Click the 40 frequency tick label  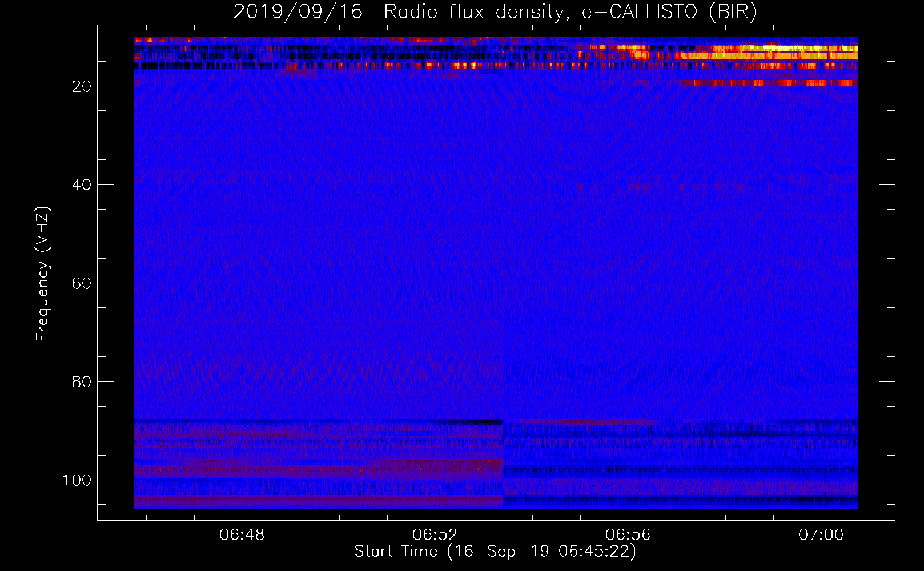pyautogui.click(x=82, y=185)
